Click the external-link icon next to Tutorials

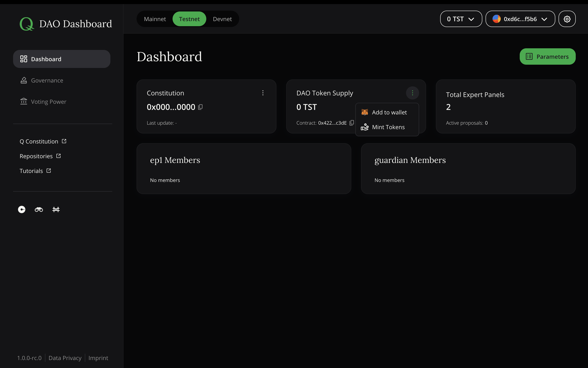point(49,170)
